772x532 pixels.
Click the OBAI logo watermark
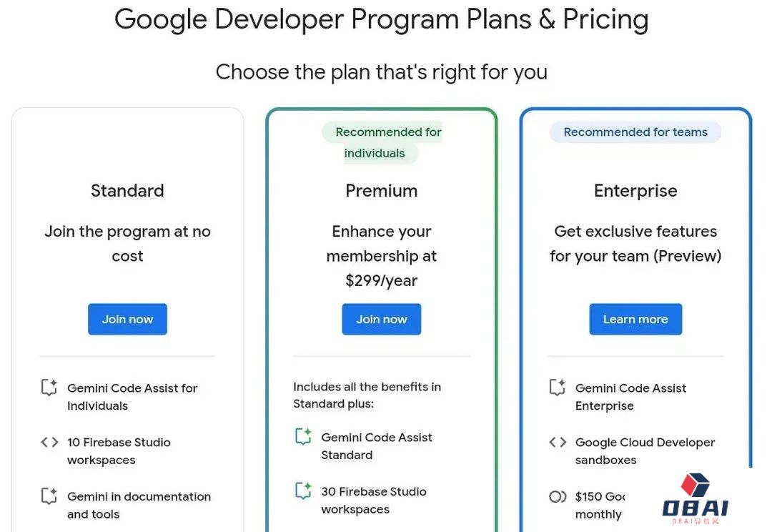pos(695,498)
